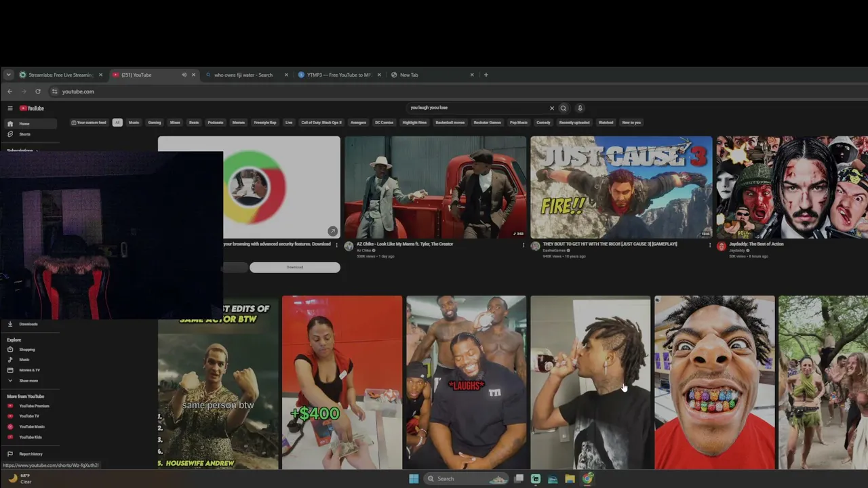
Task: Filter feed by Recently uploaded chip
Action: click(574, 123)
